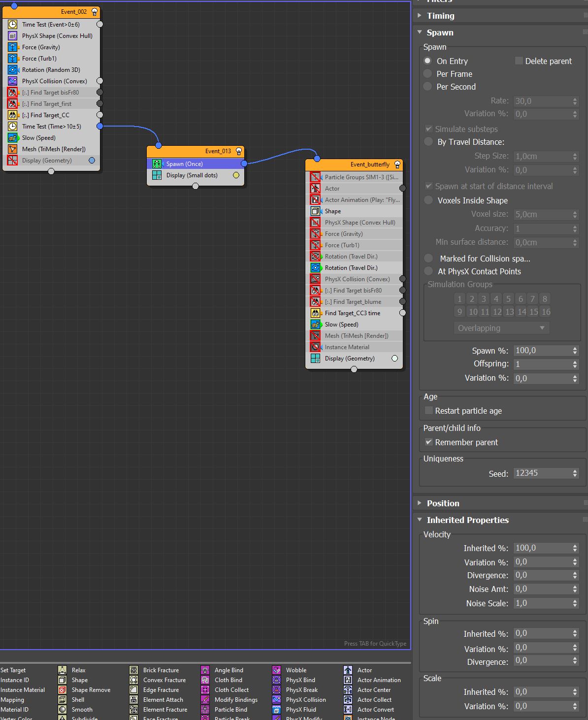Select the Slow (Speed) operator in Event_butterfly

[x=341, y=325]
